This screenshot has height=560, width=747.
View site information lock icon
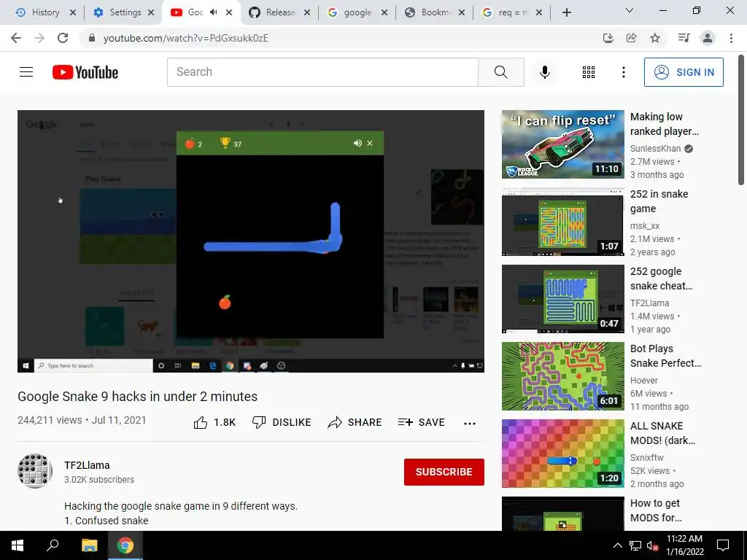click(x=92, y=38)
